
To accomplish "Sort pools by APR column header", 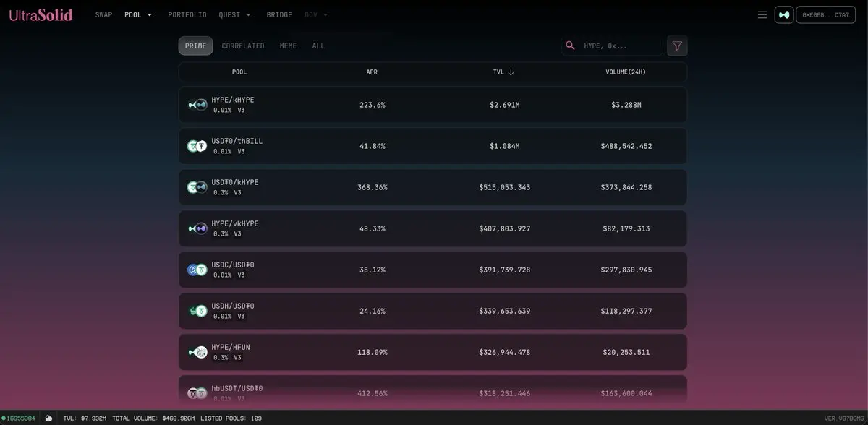I will pos(372,72).
